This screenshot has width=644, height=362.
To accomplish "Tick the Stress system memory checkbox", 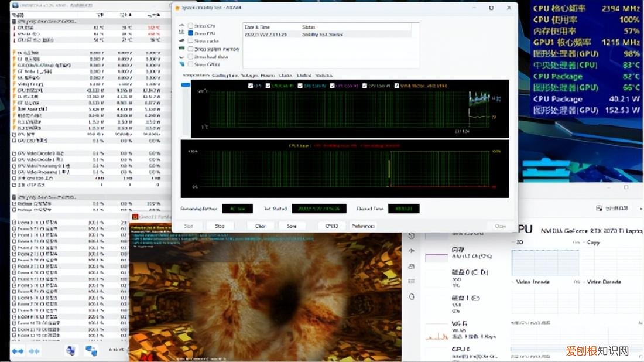I will 190,49.
